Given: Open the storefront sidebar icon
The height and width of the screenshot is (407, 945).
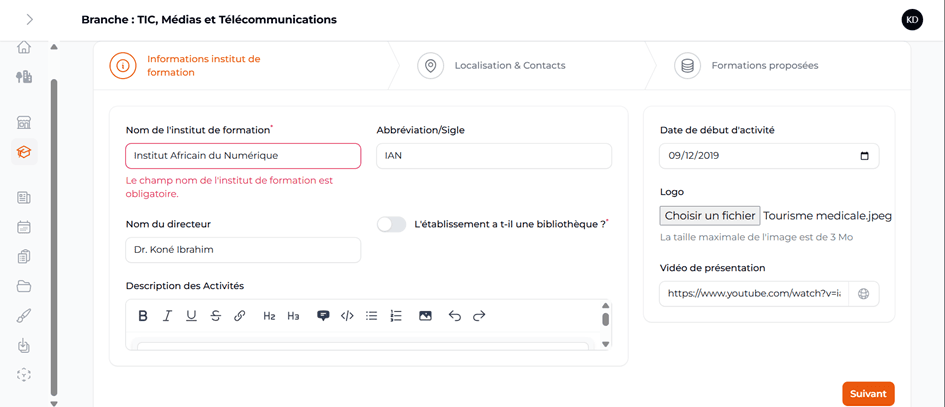Looking at the screenshot, I should (x=24, y=123).
